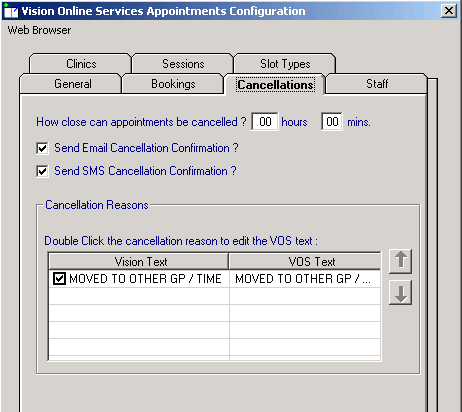Toggle Send SMS Cancellation Confirmation checkbox
Screen dimensions: 462x412
pyautogui.click(x=42, y=171)
